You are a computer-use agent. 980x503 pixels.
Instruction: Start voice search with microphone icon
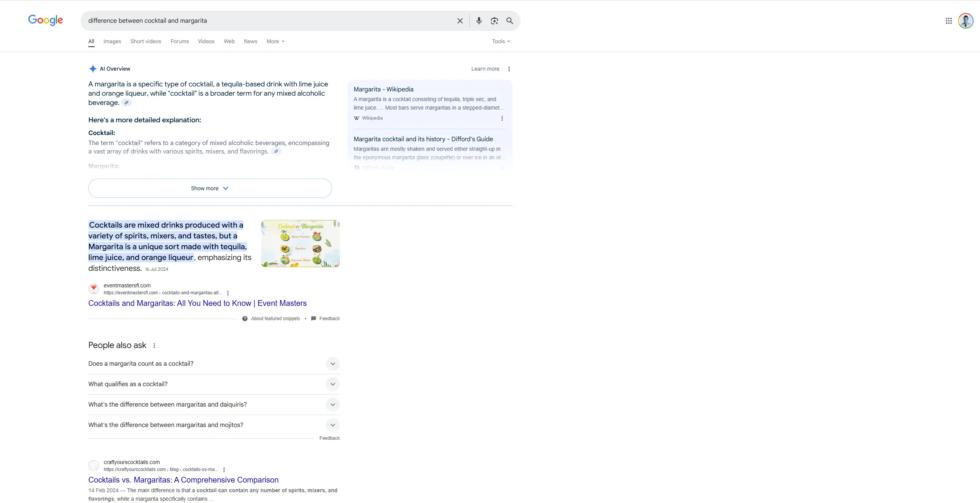(479, 21)
